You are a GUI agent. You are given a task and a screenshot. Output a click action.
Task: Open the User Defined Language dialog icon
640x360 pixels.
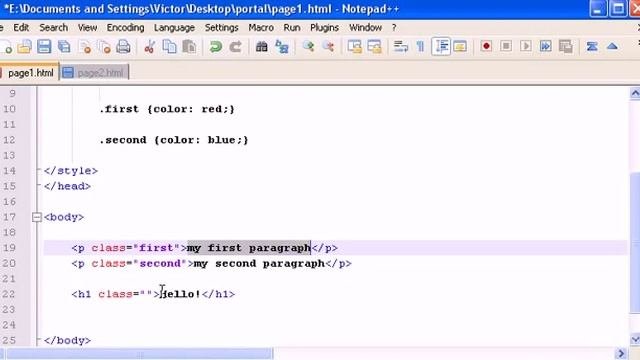coord(460,47)
